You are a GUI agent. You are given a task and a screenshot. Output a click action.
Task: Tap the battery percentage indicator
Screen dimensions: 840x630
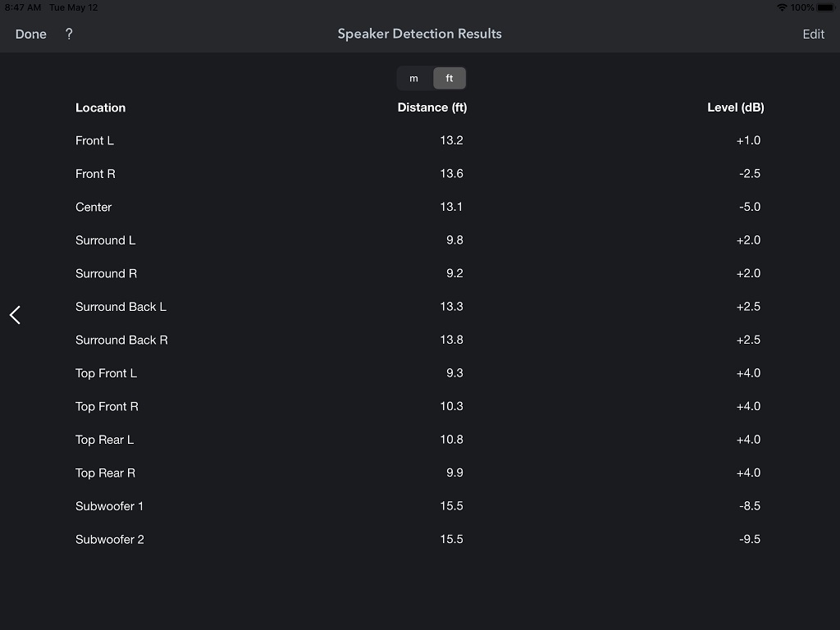[x=801, y=7]
